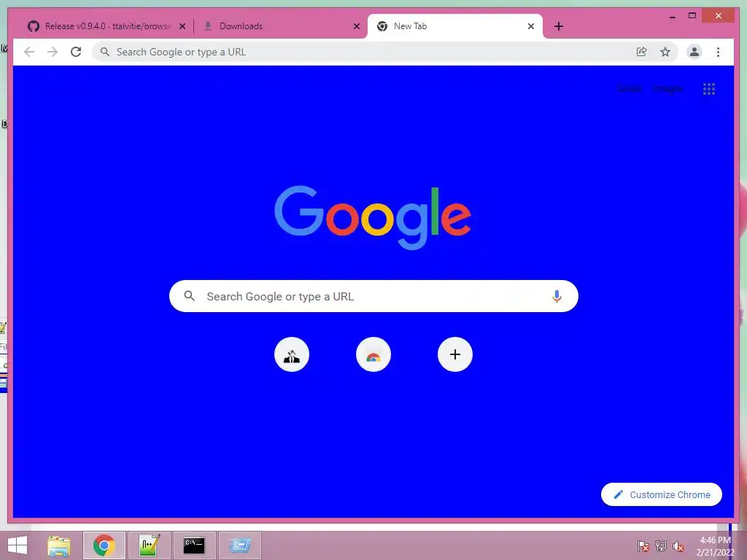Image resolution: width=747 pixels, height=560 pixels.
Task: Open the second shortcut tile with rainbow icon
Action: click(x=373, y=354)
